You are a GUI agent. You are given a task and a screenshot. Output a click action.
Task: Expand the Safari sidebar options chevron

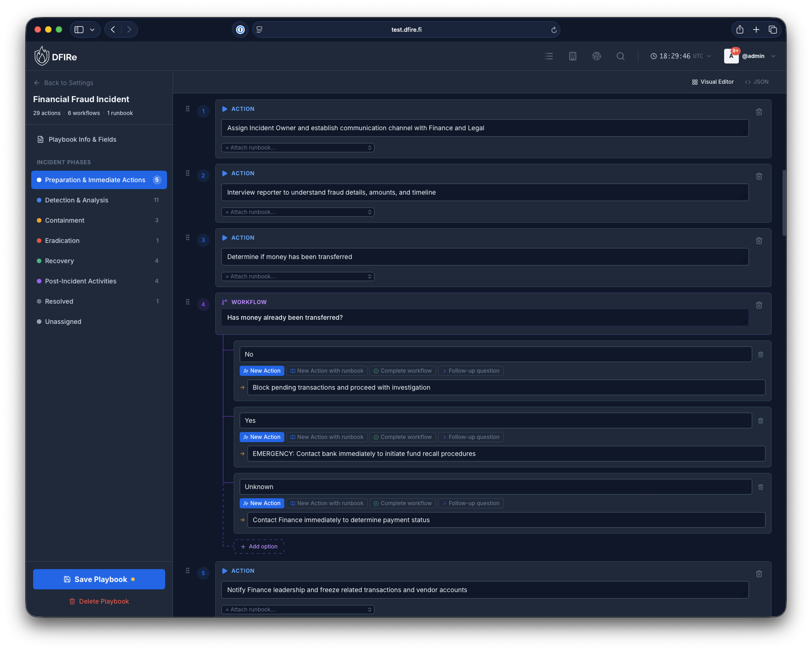(x=92, y=29)
